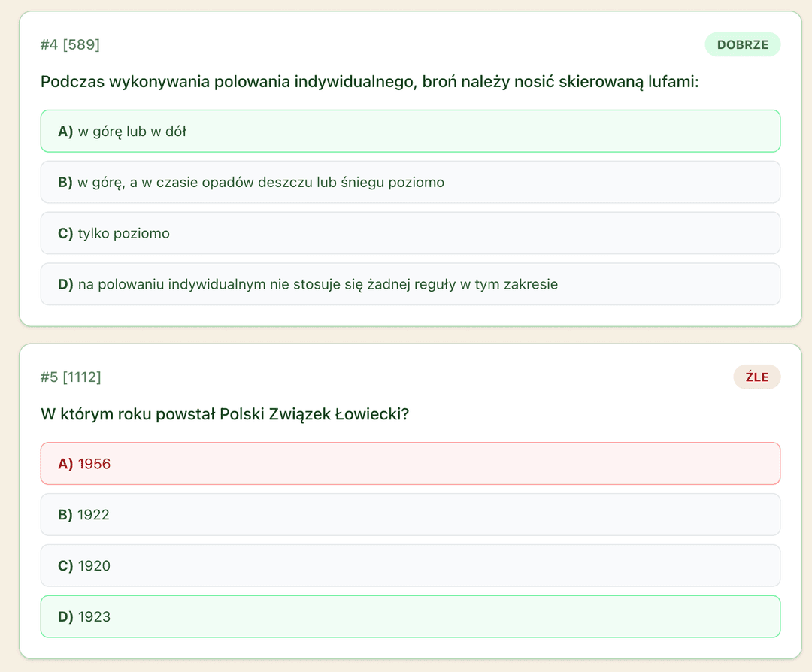The image size is (812, 672).
Task: Click the question text about carrying the weapon
Action: pos(369,82)
